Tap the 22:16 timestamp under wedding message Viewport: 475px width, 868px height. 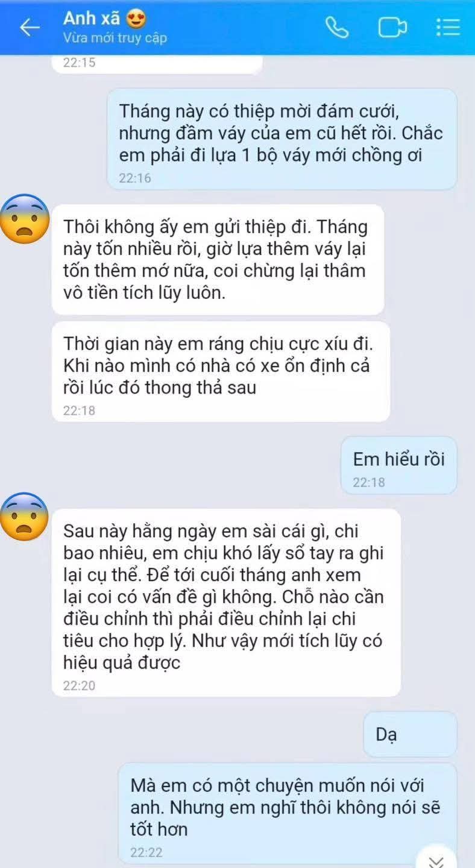click(x=135, y=178)
